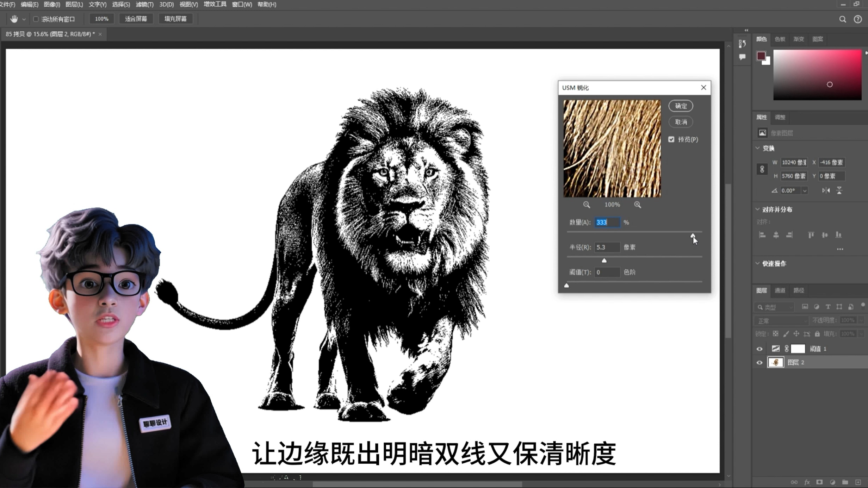This screenshot has width=868, height=488.
Task: Click the 数量 amount input field
Action: (x=607, y=223)
